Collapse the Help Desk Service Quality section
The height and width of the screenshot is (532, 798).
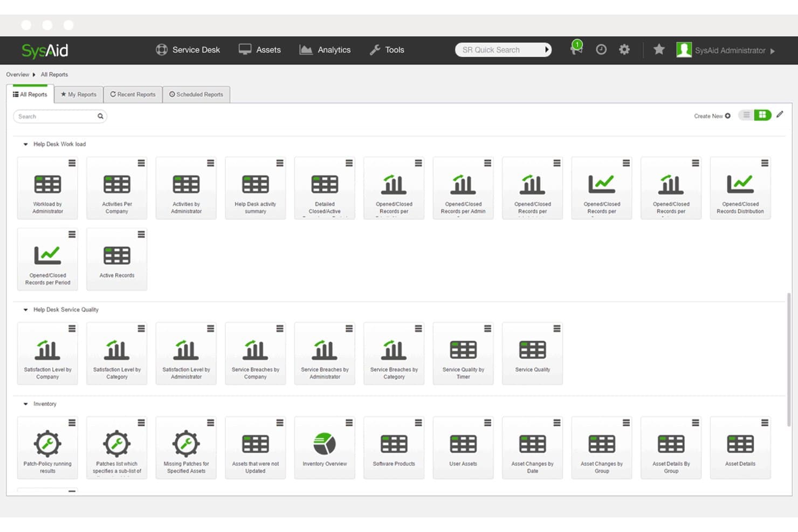click(25, 310)
